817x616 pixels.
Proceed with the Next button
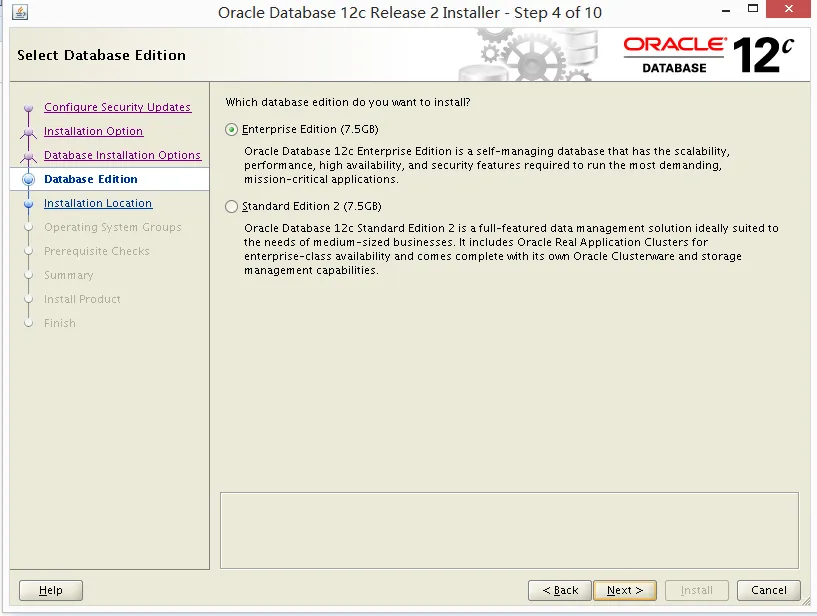pyautogui.click(x=625, y=590)
